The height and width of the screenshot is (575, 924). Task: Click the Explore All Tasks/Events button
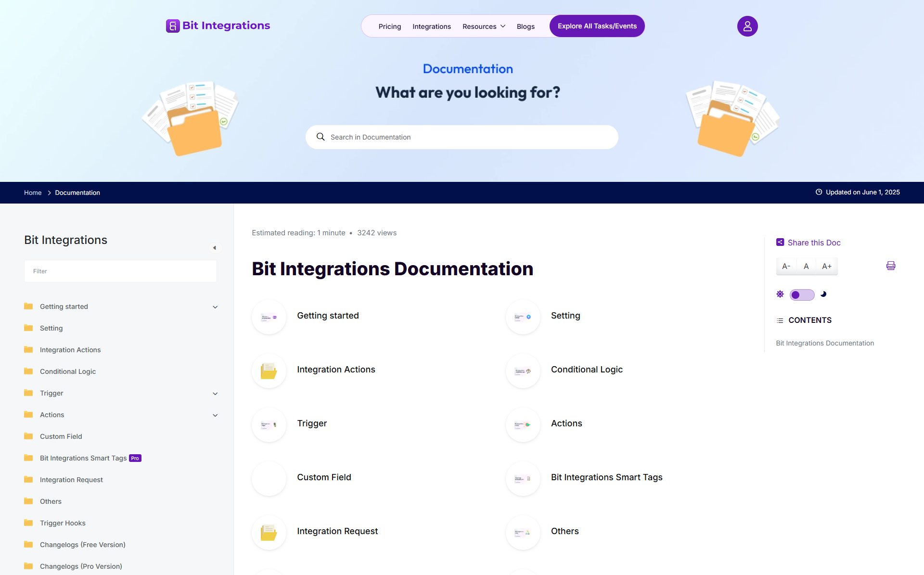tap(597, 26)
